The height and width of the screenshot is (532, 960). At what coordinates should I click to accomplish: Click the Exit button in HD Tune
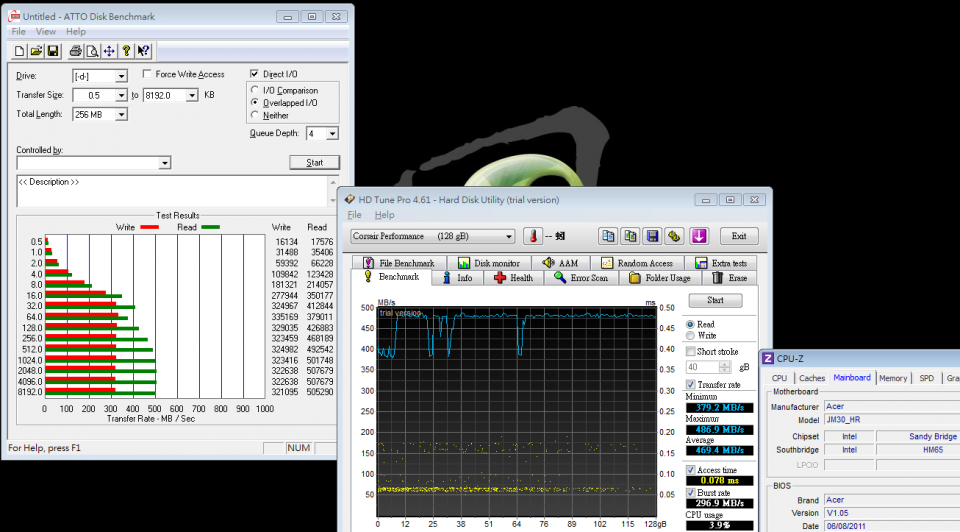738,237
